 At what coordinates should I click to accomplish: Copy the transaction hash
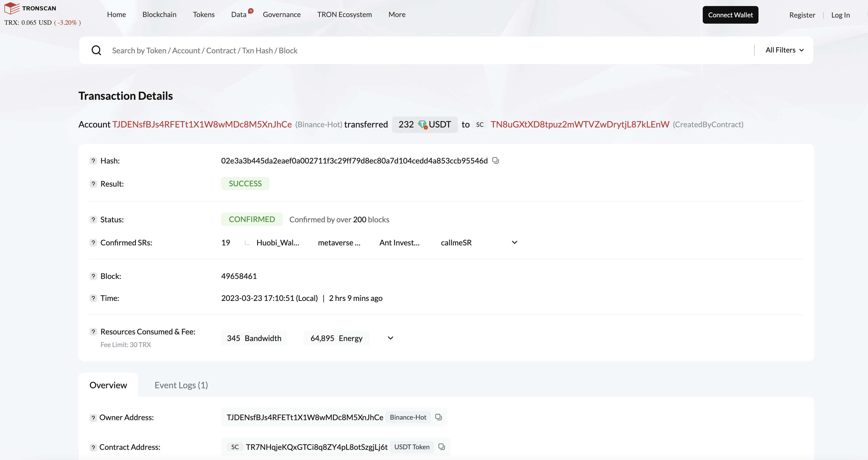tap(495, 160)
